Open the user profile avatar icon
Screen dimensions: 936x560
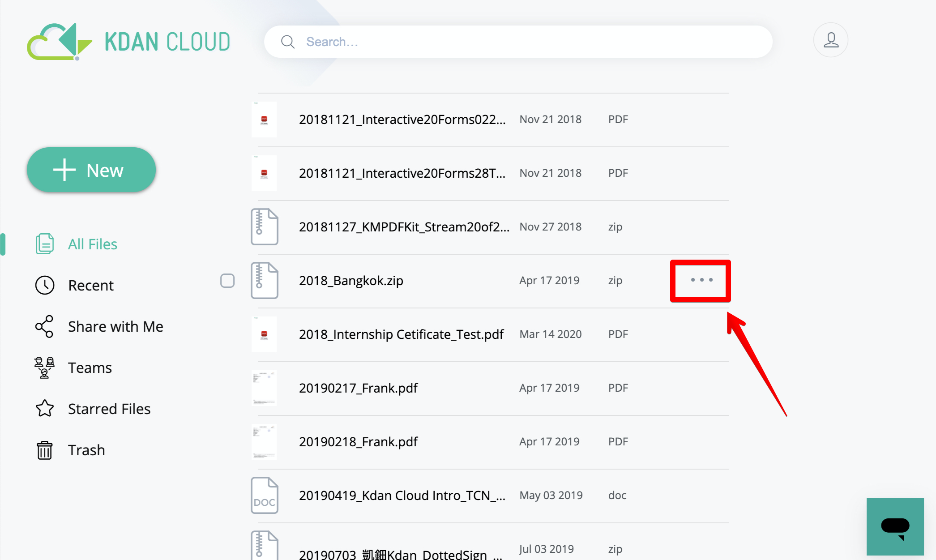pos(830,40)
